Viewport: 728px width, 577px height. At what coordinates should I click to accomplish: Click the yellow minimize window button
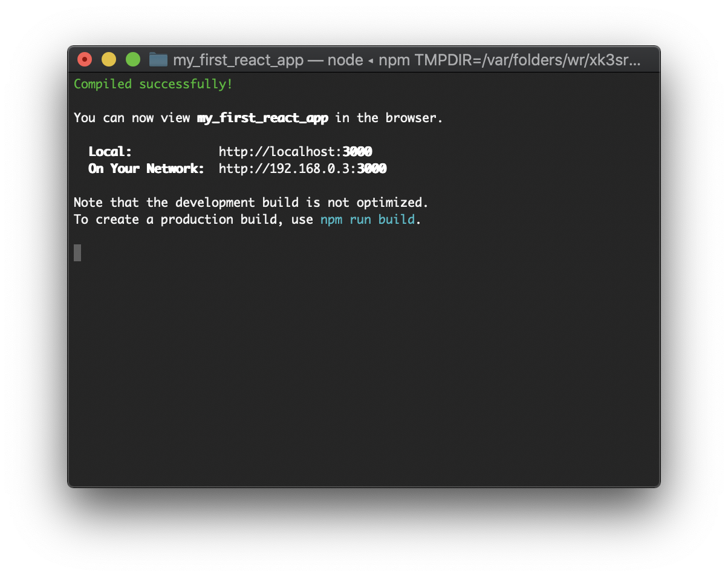pos(109,59)
